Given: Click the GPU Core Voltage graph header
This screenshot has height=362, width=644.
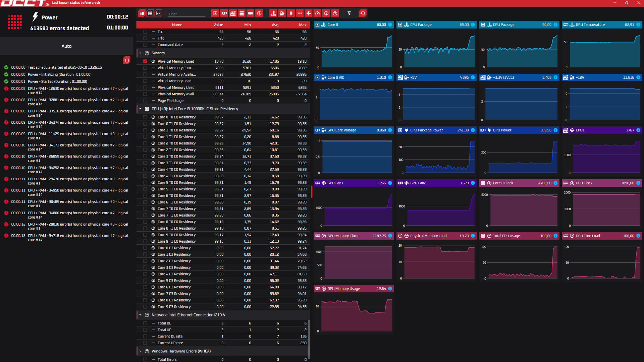Looking at the screenshot, I should click(x=354, y=130).
